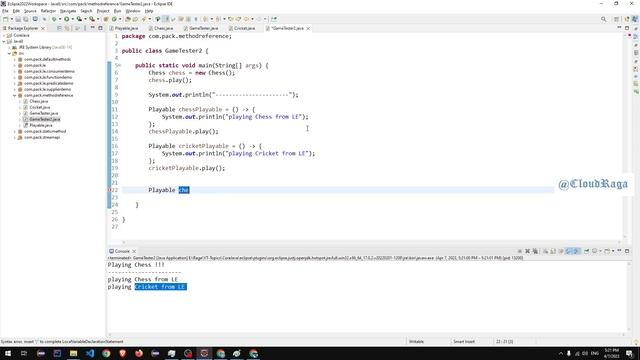Open the Java perspective icon
The height and width of the screenshot is (360, 640).
tap(635, 19)
